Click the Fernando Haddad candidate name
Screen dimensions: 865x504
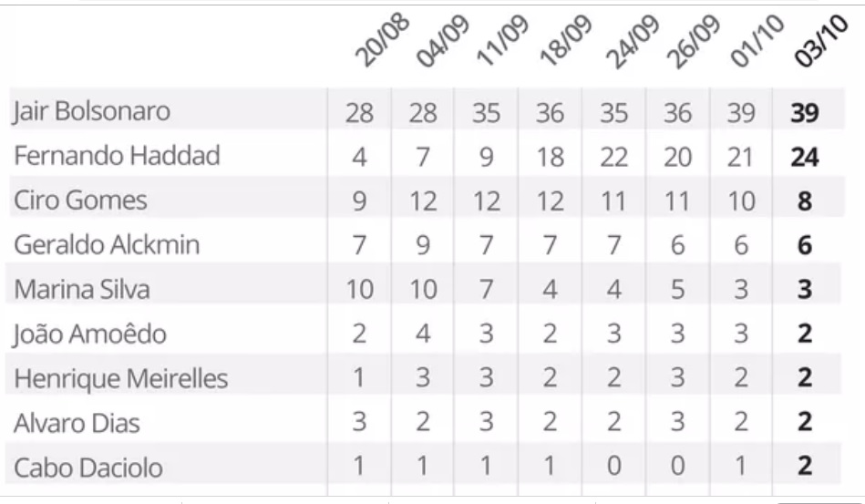tap(117, 156)
